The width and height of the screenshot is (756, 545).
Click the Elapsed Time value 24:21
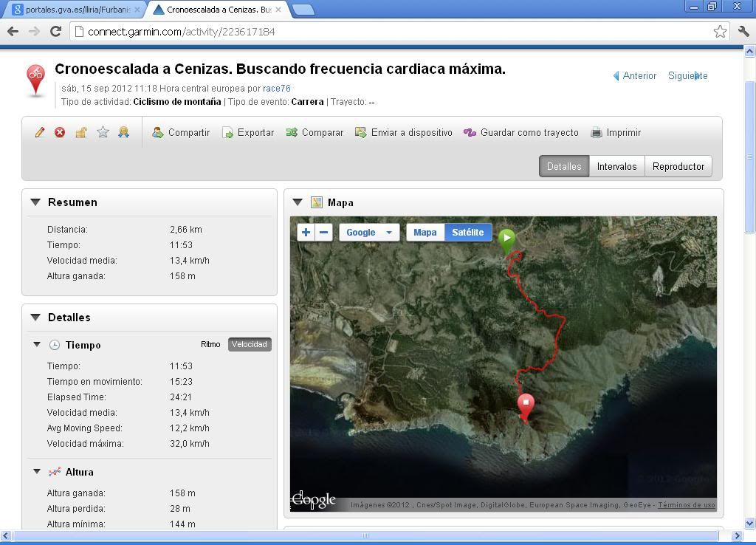(x=181, y=397)
